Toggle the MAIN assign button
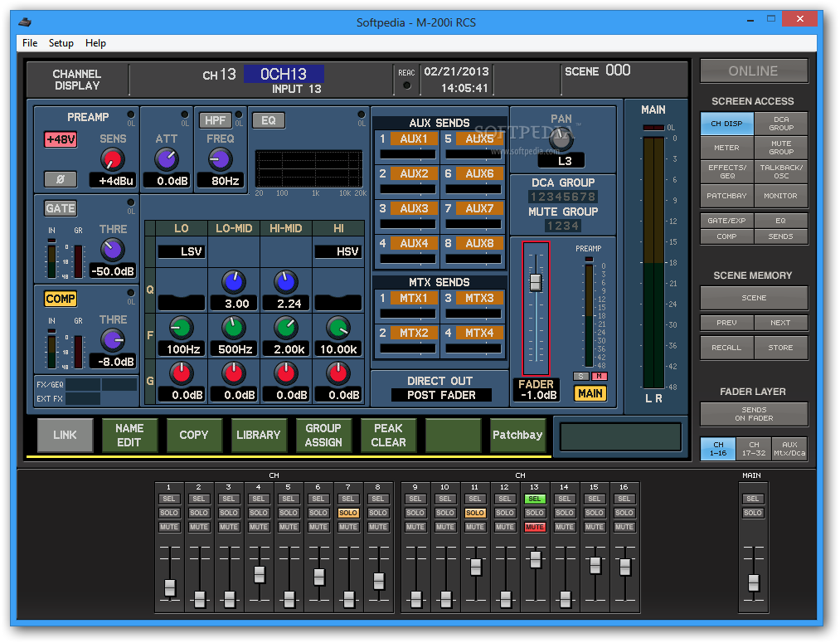The height and width of the screenshot is (643, 840). pyautogui.click(x=590, y=393)
